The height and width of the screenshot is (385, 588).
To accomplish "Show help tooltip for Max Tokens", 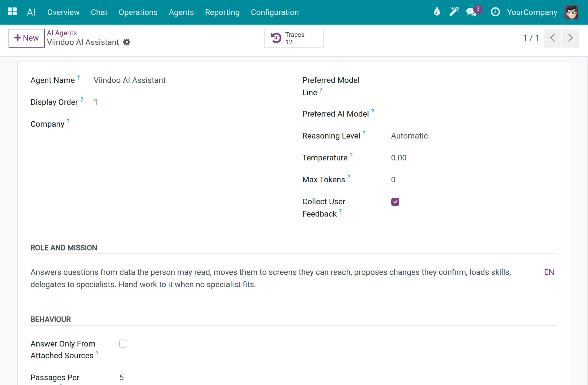I will tap(349, 177).
